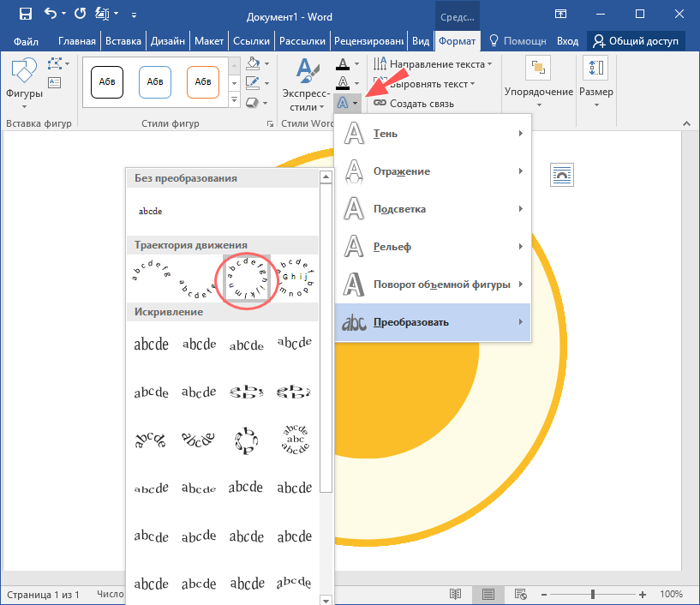Open the layout options icon beside the shape
Screen dimensions: 700x605
coord(561,175)
